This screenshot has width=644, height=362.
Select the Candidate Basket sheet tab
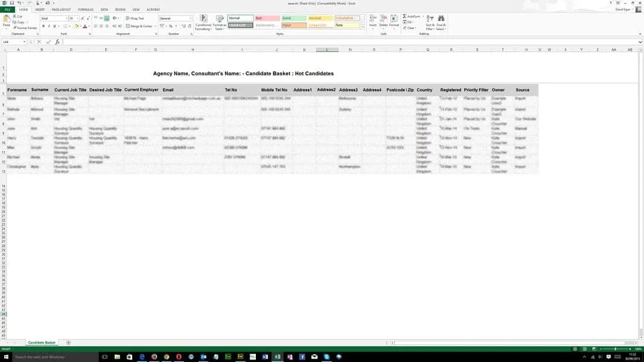(42, 343)
